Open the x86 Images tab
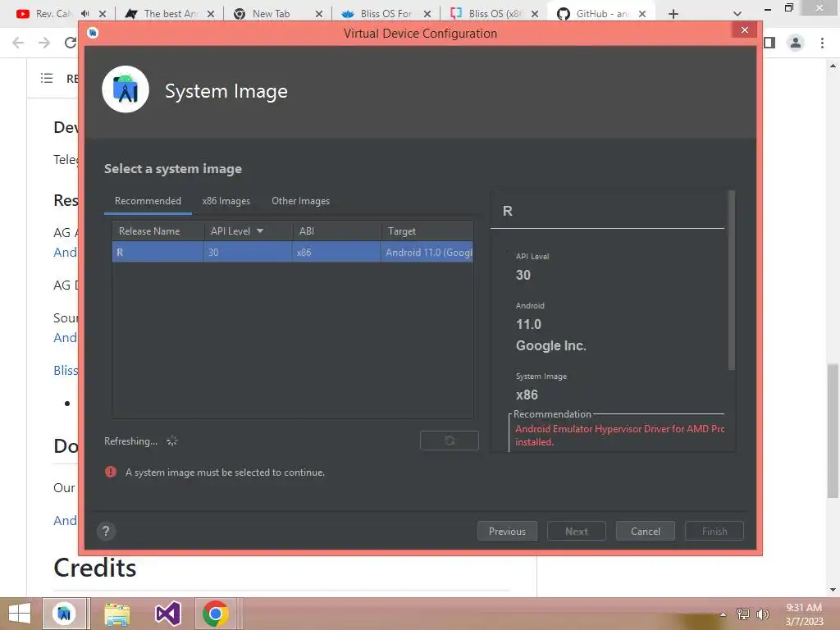 pyautogui.click(x=226, y=201)
